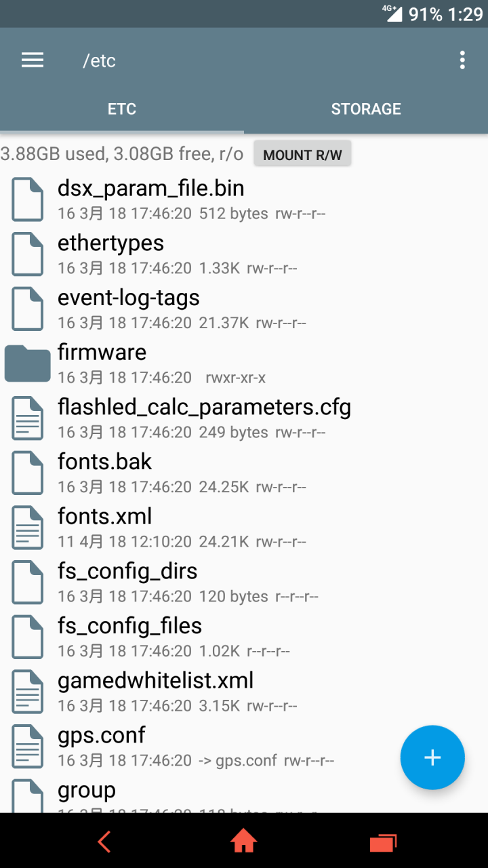Viewport: 488px width, 868px height.
Task: Switch to the STORAGE tab
Action: click(366, 108)
